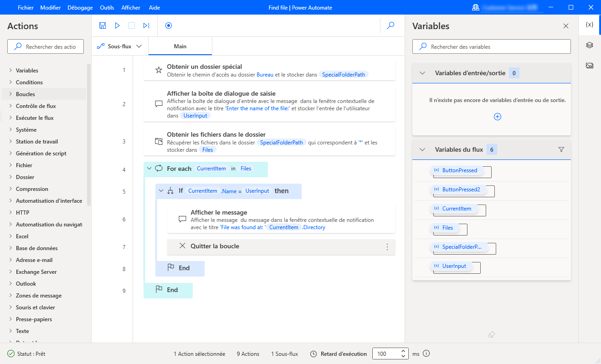The height and width of the screenshot is (364, 601).
Task: Select the Main subflow tab
Action: tap(180, 46)
